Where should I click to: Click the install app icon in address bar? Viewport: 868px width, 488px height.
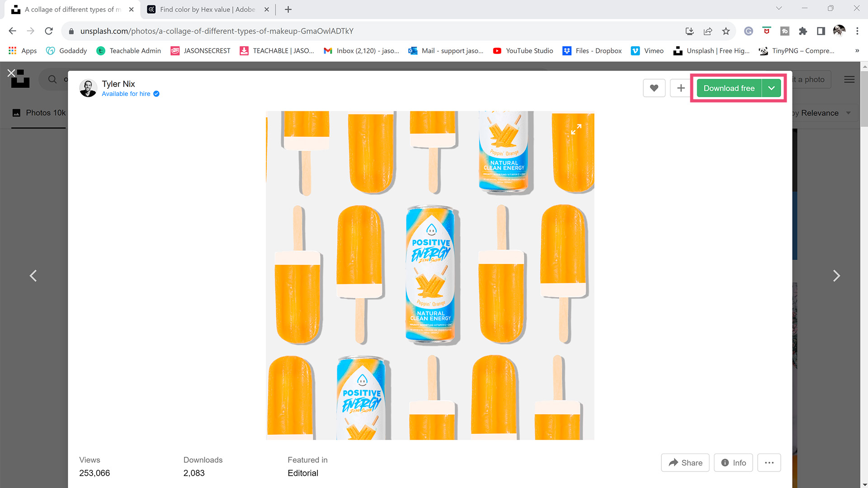tap(689, 31)
